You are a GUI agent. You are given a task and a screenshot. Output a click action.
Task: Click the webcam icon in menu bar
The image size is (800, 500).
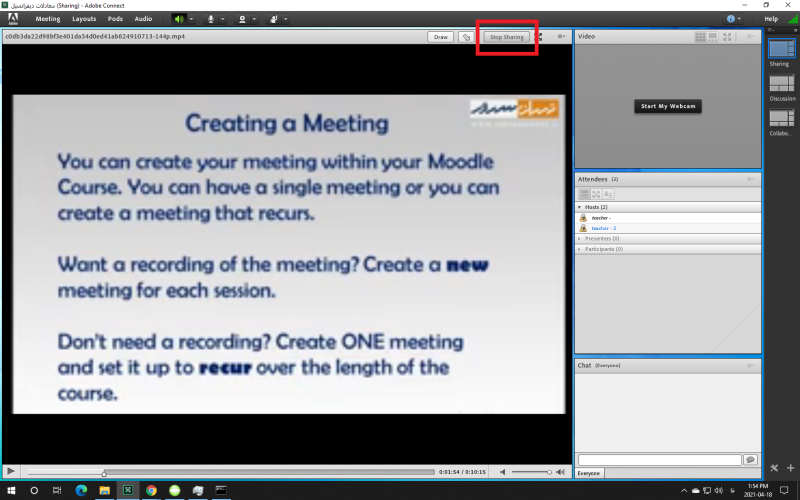pos(242,18)
